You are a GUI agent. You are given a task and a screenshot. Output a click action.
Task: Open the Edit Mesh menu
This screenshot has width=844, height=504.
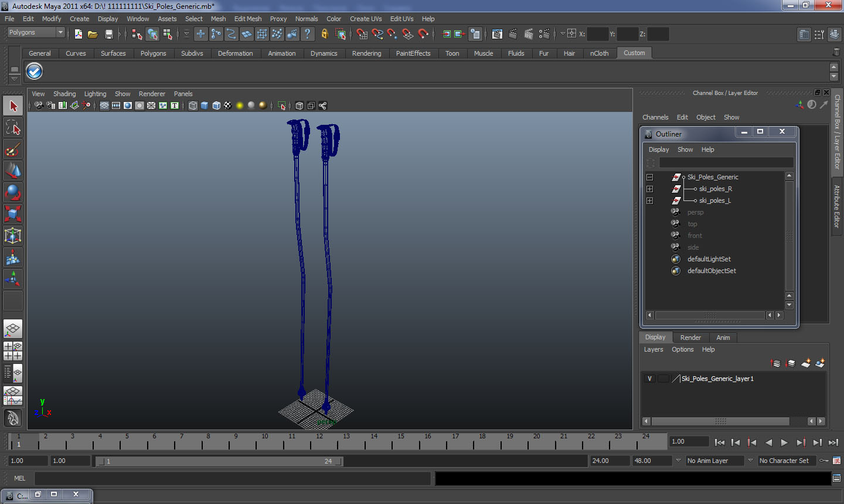click(248, 19)
